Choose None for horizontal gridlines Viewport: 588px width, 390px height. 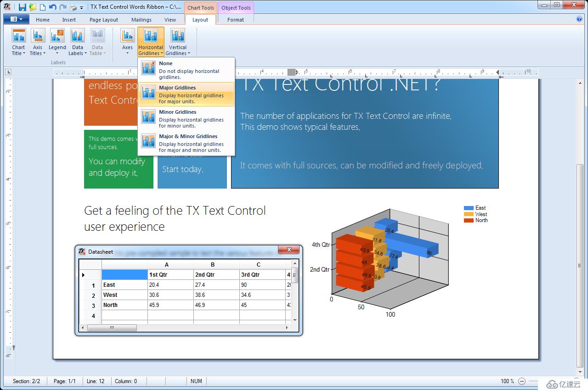[x=187, y=70]
